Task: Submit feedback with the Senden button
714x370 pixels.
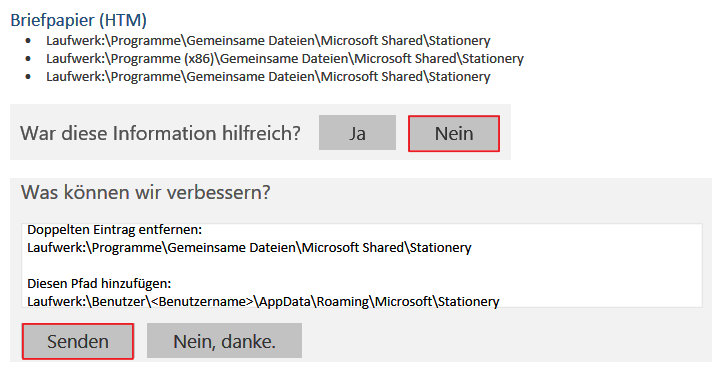Action: pos(78,341)
